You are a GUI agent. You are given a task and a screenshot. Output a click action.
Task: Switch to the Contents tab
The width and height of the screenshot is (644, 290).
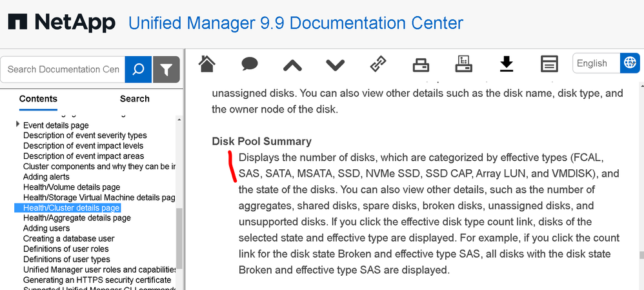click(38, 99)
